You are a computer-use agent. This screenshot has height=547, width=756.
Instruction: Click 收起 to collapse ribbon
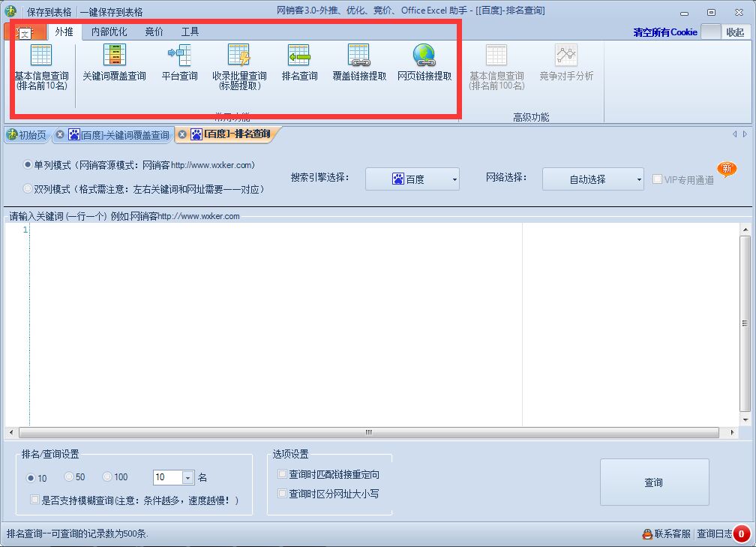(x=735, y=32)
